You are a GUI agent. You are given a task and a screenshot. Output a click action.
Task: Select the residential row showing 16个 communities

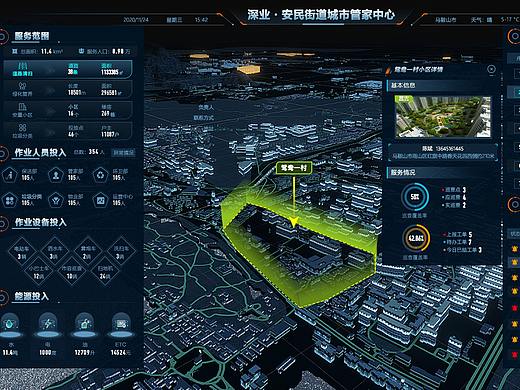(x=68, y=110)
